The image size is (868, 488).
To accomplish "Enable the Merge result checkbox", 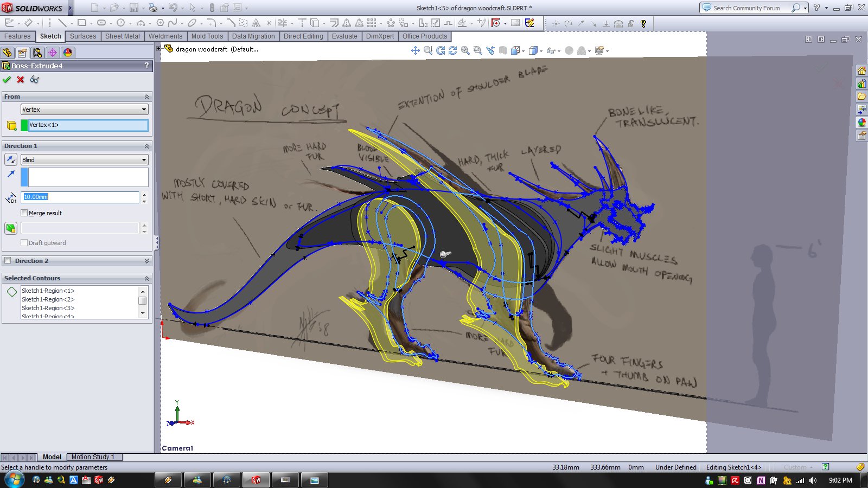I will pos(24,213).
